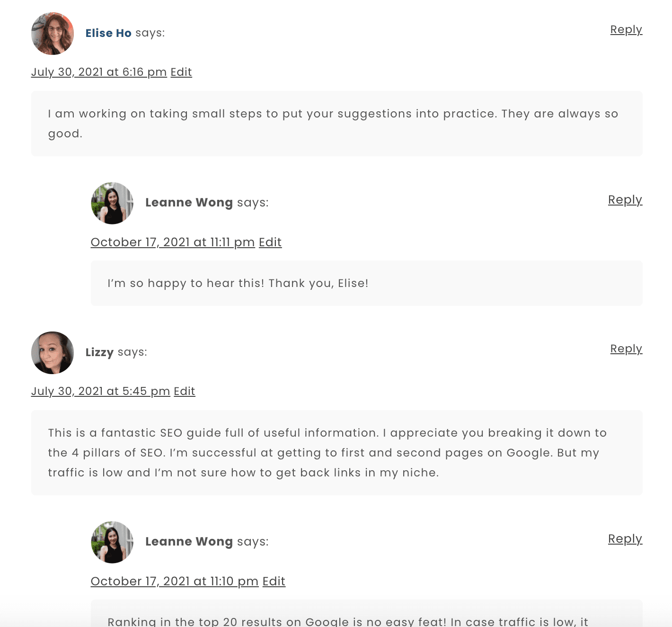Open the October 17, 2021 at 11:11 pm permalink
The image size is (672, 627).
point(173,242)
